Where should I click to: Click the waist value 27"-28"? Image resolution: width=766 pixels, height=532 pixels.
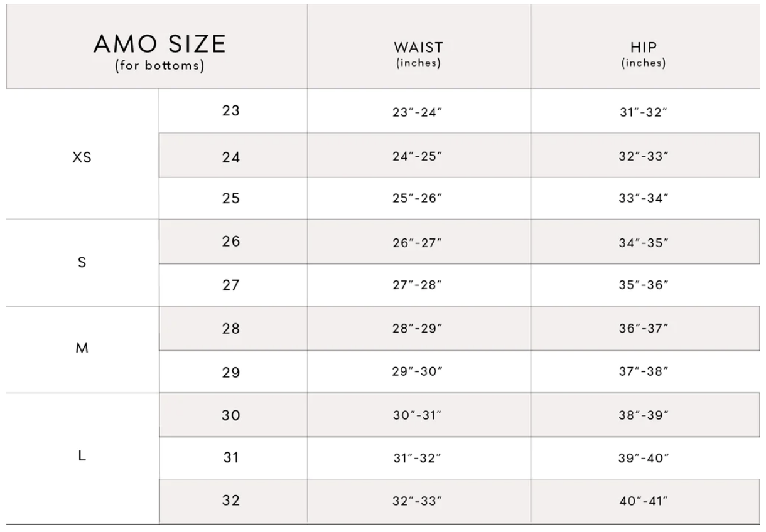[418, 285]
